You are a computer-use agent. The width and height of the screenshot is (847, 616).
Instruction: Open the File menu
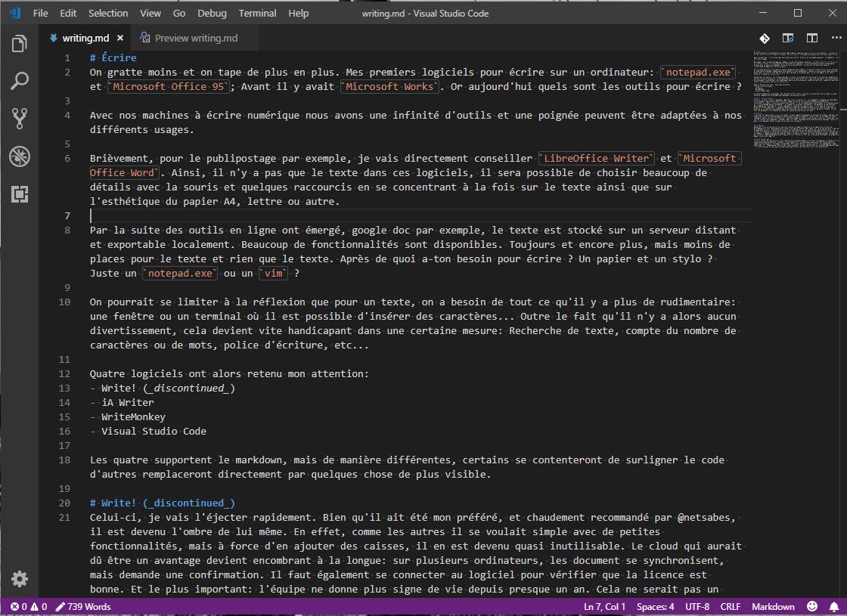(x=41, y=13)
